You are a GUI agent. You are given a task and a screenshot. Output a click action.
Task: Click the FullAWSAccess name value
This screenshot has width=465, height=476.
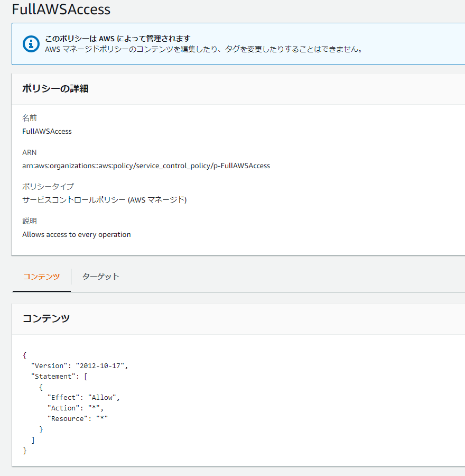(x=47, y=132)
